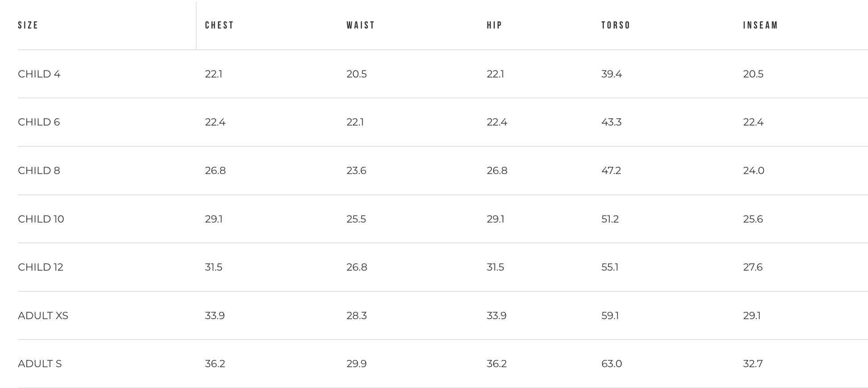Select the ADULT XS row label
Screen dimensions: 868x388
click(43, 316)
